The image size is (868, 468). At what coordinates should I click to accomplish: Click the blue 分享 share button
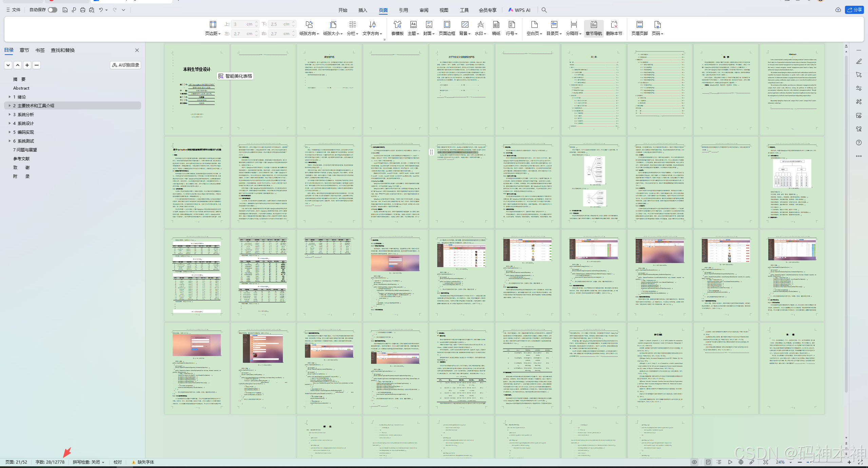[x=854, y=10]
